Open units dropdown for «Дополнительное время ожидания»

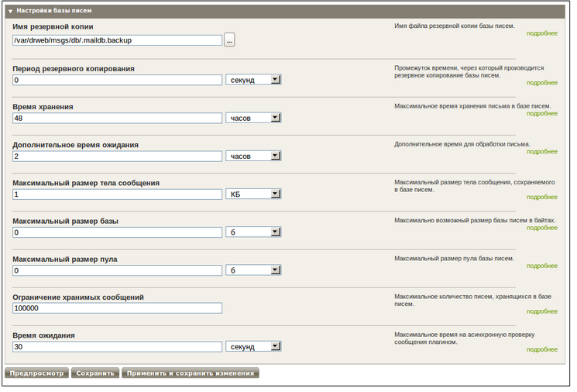pos(253,156)
